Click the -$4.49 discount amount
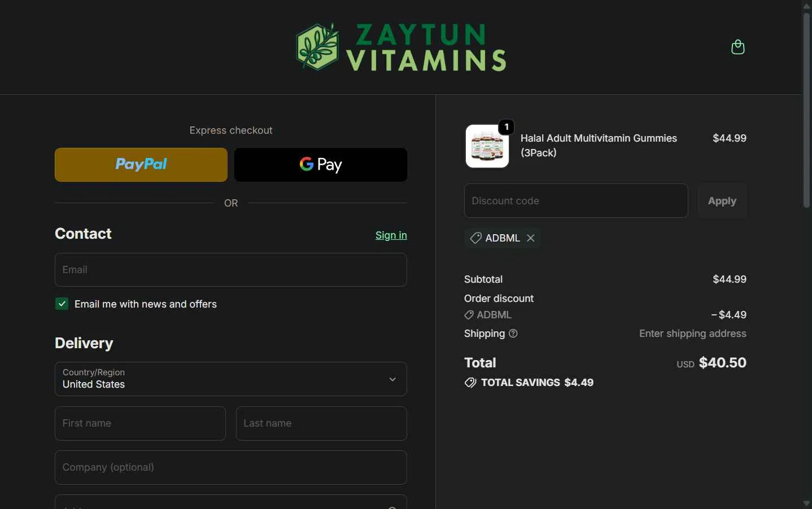This screenshot has width=812, height=509. point(729,315)
